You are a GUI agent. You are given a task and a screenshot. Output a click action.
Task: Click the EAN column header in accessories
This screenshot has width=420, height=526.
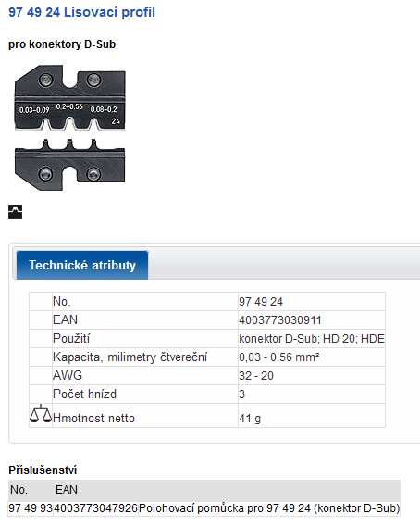[x=67, y=490]
